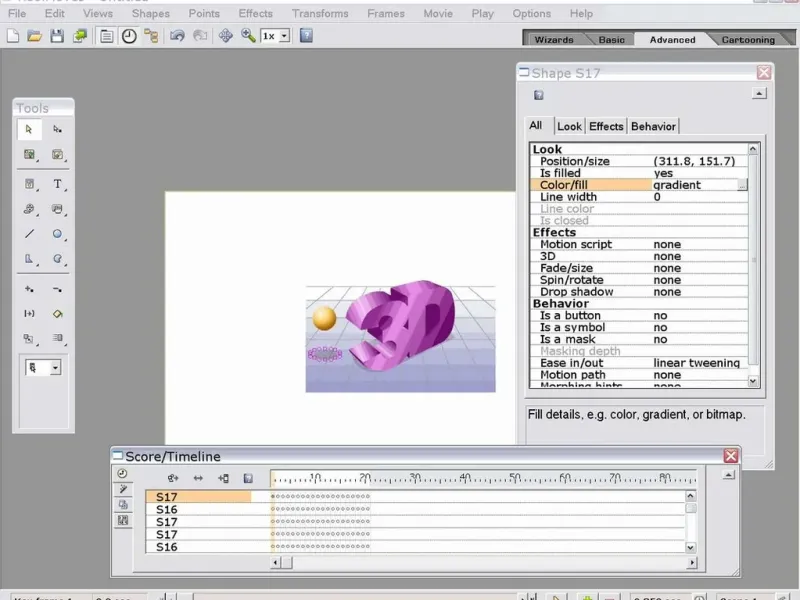Screen dimensions: 800x600
Task: Choose the Ellipse shape tool
Action: pos(57,234)
